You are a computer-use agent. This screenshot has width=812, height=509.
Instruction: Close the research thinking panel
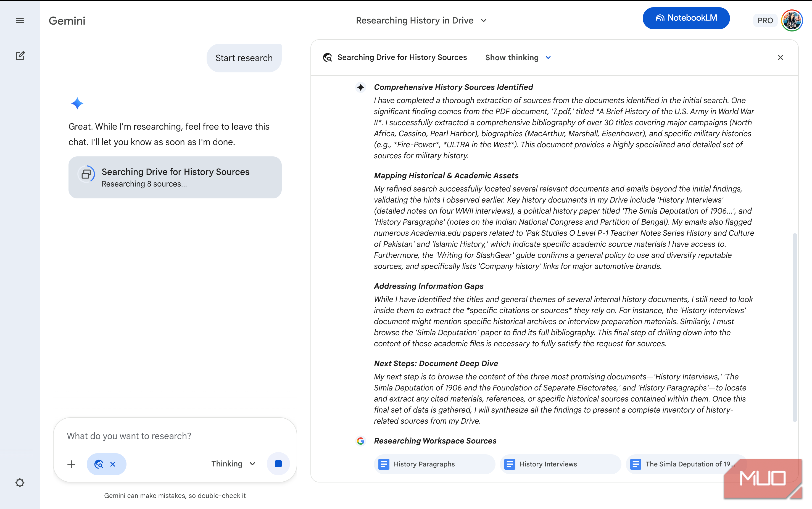(x=781, y=57)
